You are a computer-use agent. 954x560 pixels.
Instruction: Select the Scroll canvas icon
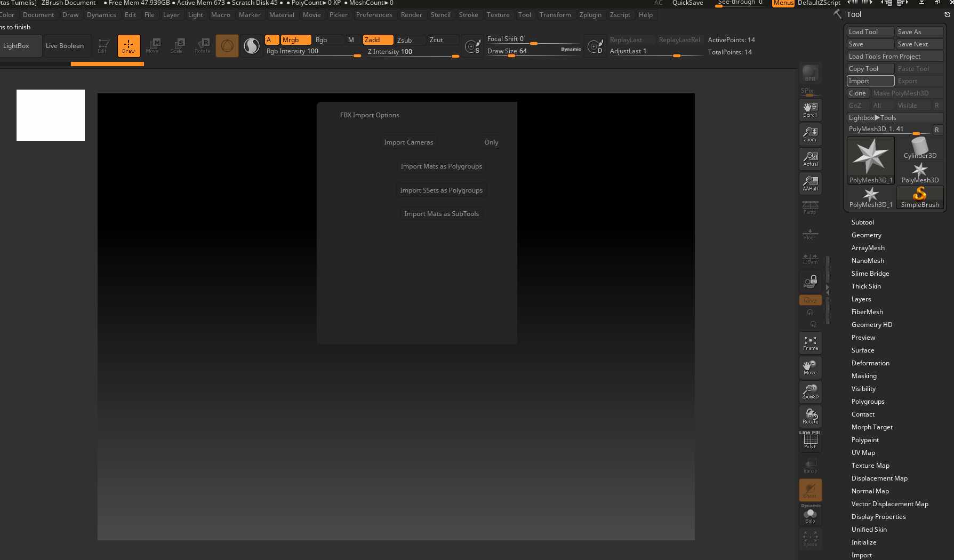pyautogui.click(x=810, y=110)
